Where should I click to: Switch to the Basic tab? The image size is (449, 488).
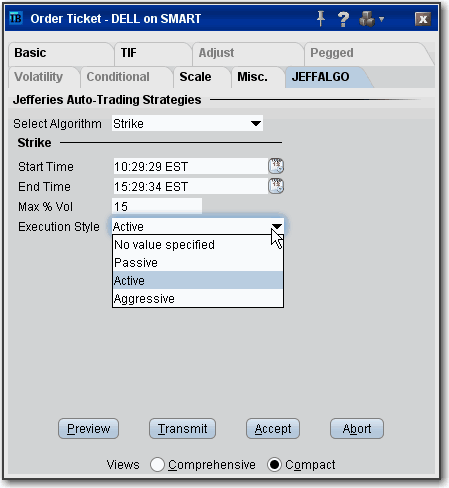(x=60, y=53)
